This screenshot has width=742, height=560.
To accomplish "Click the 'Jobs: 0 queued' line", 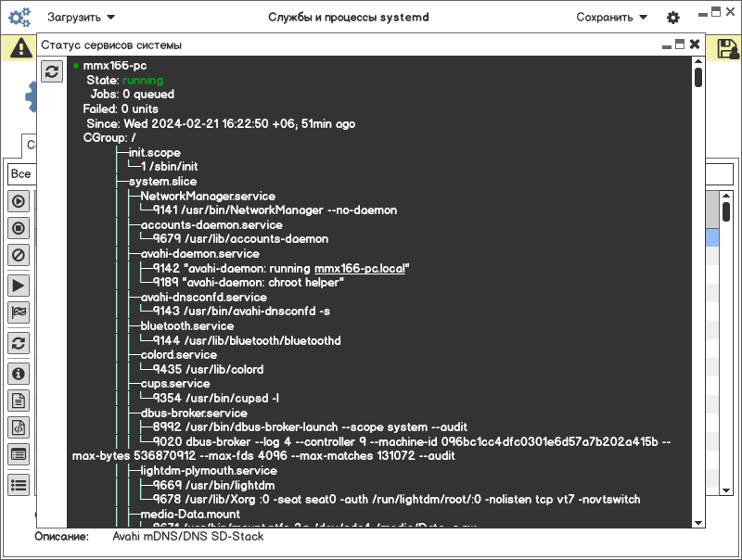I will pos(133,95).
